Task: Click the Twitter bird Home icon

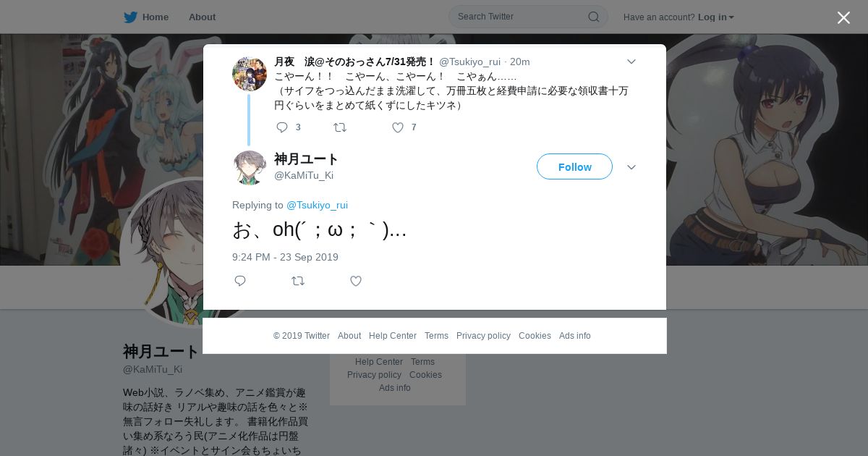Action: tap(130, 17)
